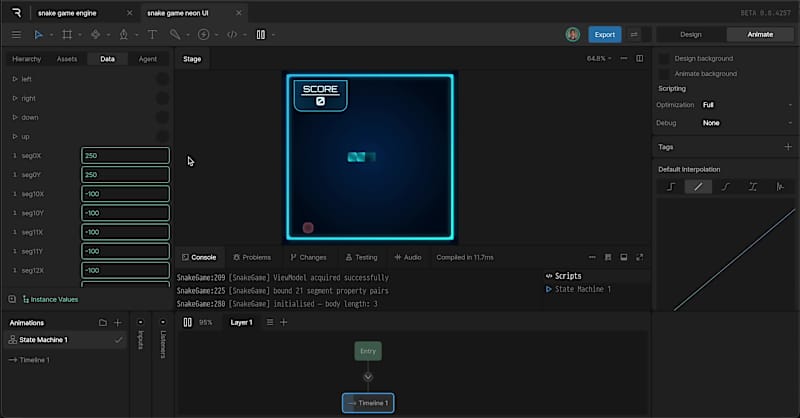Select the Text tool

click(152, 35)
